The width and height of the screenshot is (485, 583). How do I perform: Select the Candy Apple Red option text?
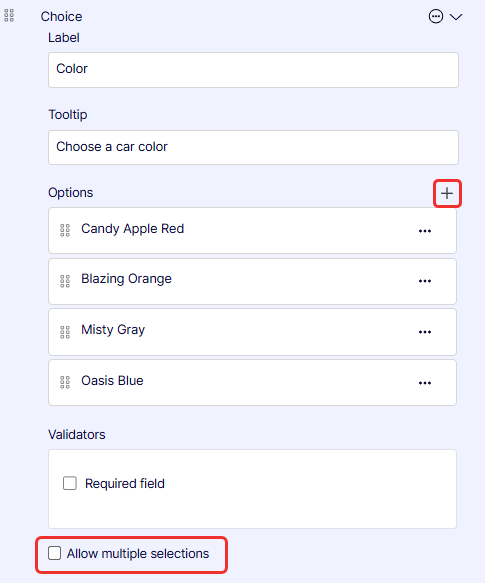133,229
